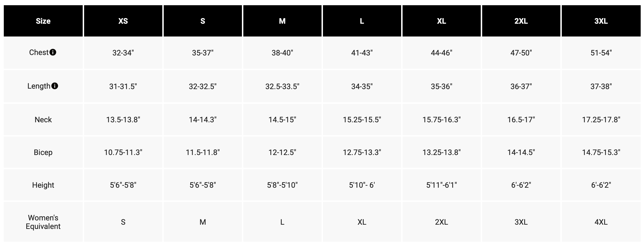Viewport: 644px width, 246px height.
Task: Click the Height row label
Action: point(43,185)
